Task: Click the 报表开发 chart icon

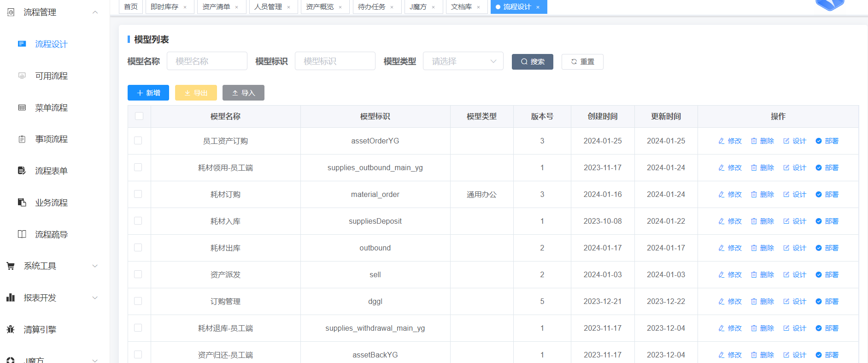Action: (11, 298)
